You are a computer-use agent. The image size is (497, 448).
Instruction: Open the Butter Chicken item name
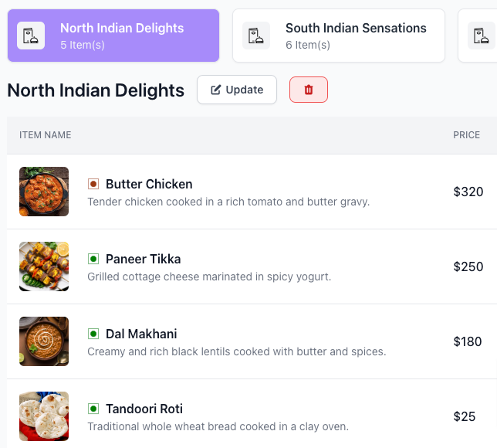149,184
